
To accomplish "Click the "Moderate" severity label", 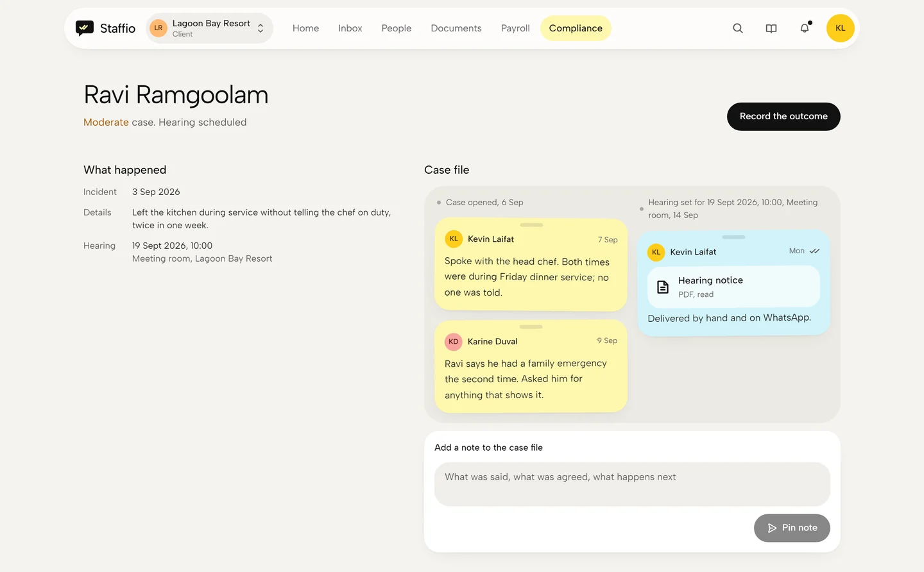I will (x=106, y=122).
